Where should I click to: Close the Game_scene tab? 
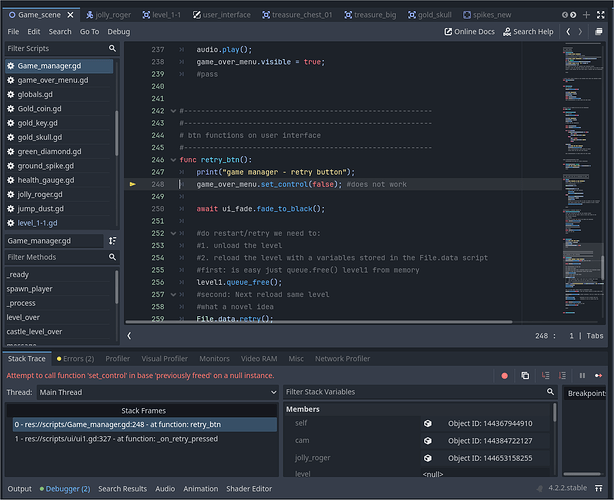[x=70, y=15]
